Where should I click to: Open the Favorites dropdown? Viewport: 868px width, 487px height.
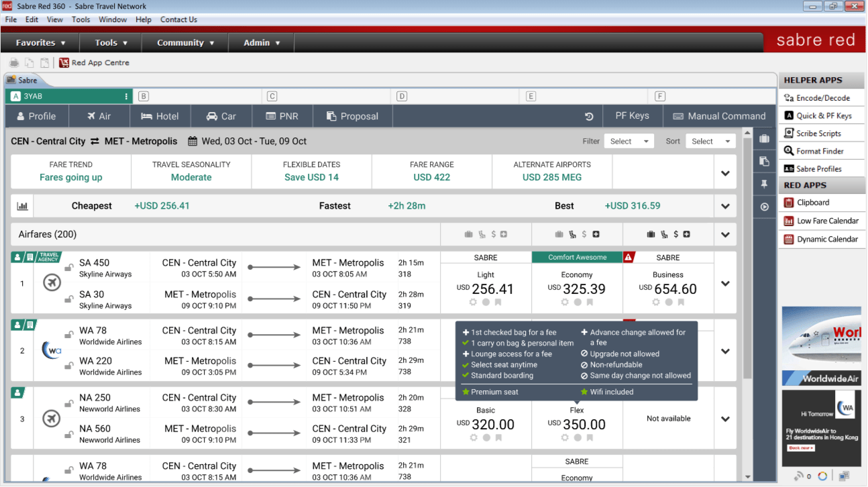40,42
